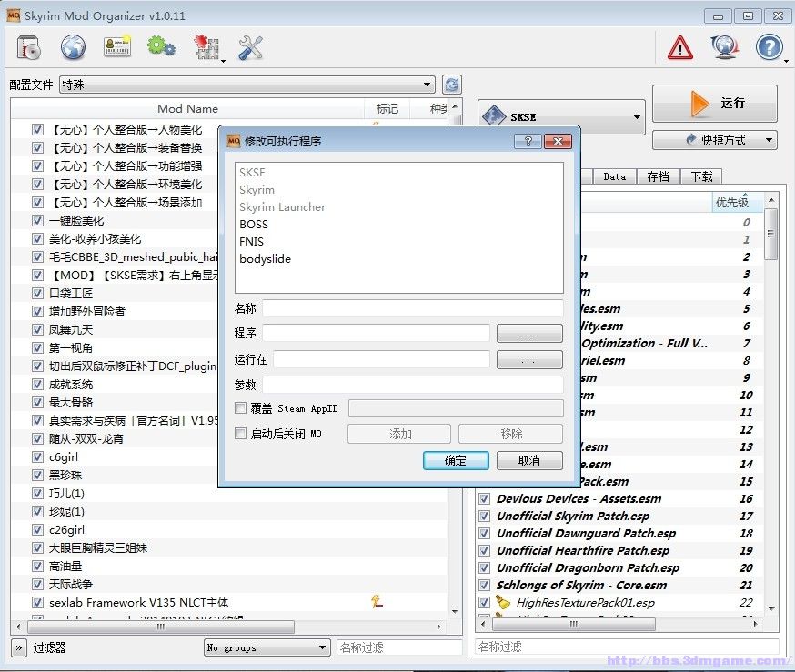795x672 pixels.
Task: Expand the 配置文件 profile dropdown
Action: [247, 85]
